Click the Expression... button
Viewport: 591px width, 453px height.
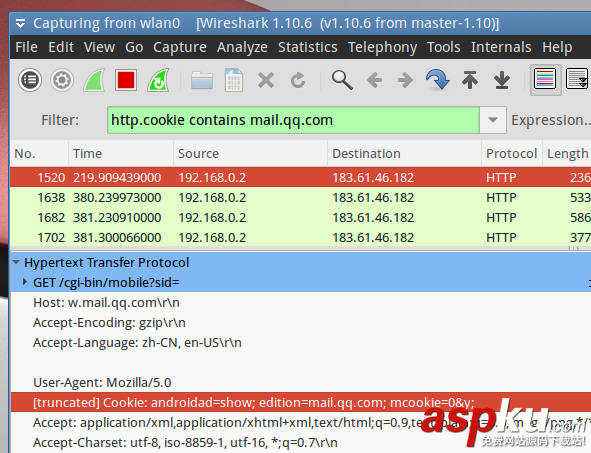coord(551,120)
